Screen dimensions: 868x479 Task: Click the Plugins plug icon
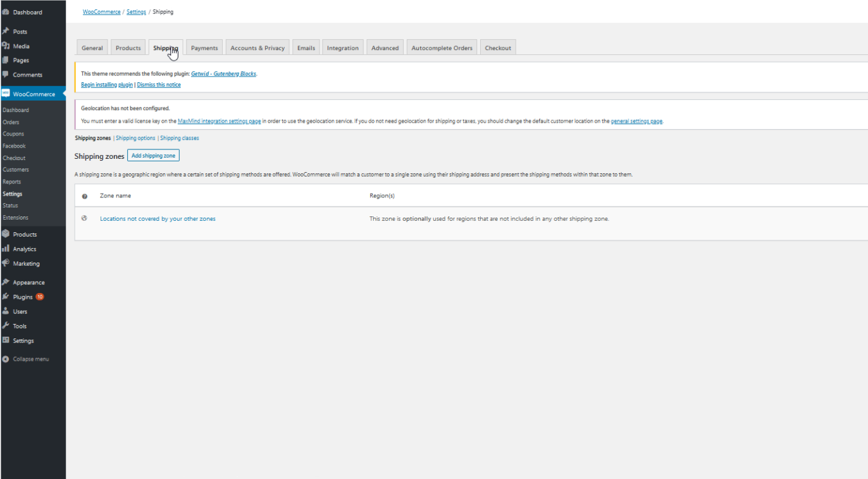[6, 297]
